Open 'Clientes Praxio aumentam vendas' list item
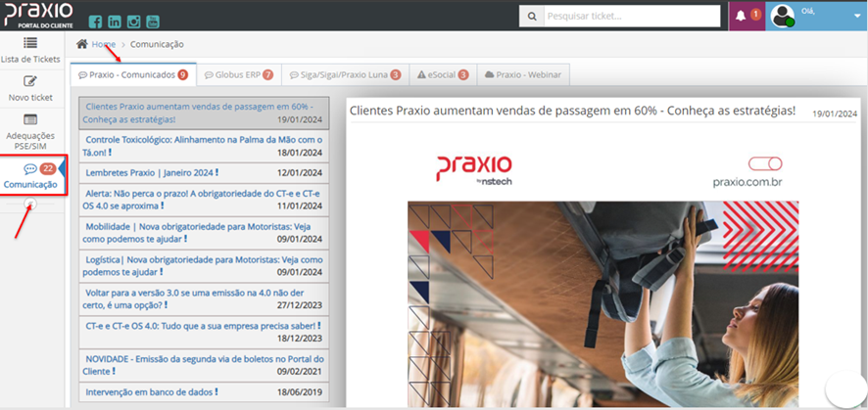The height and width of the screenshot is (410, 868). pyautogui.click(x=204, y=113)
